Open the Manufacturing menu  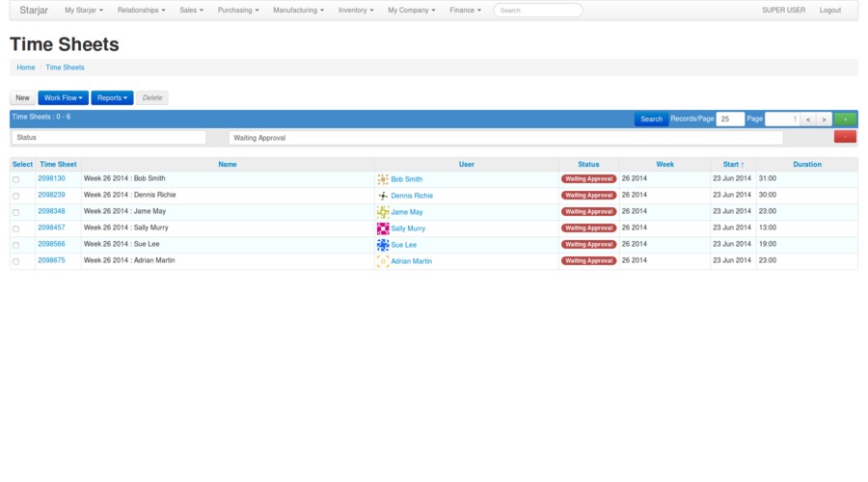298,11
